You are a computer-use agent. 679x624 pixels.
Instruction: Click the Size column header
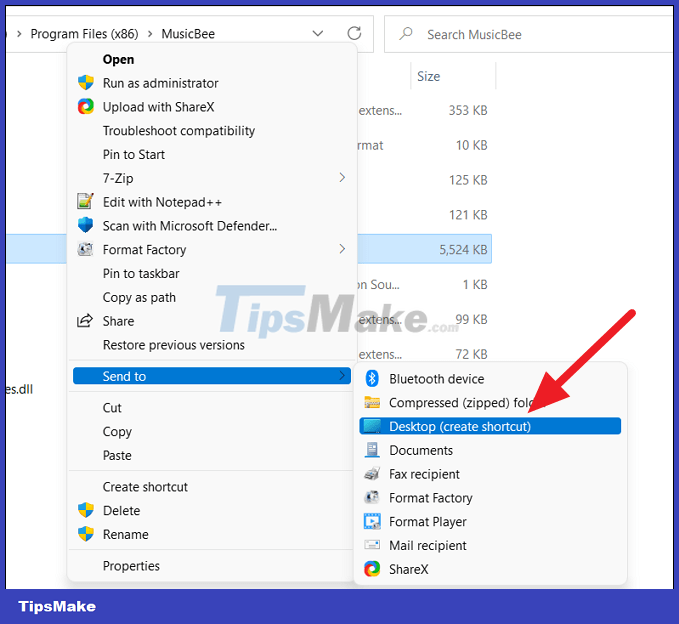(428, 76)
